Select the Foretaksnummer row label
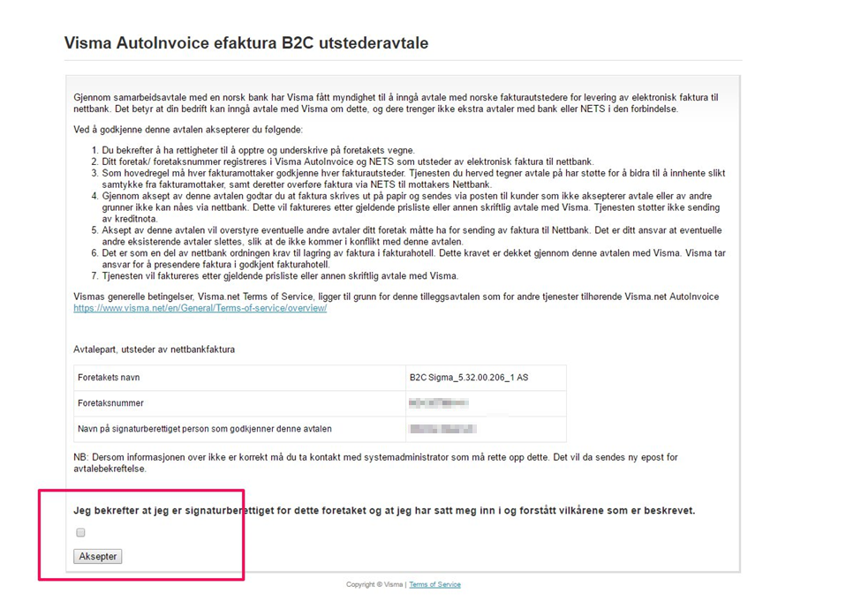Viewport: 861px width, 616px height. click(110, 403)
